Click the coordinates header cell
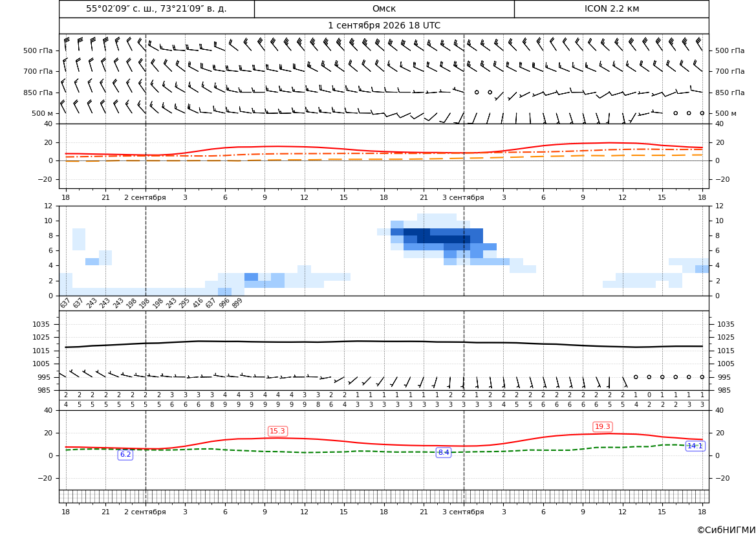Screen dimensions: 756x535 click(157, 8)
